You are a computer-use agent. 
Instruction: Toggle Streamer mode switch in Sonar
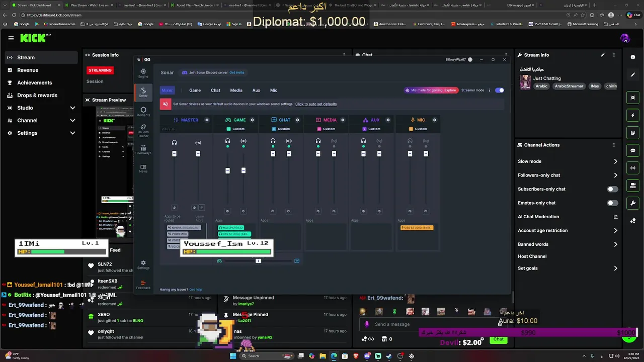click(499, 90)
